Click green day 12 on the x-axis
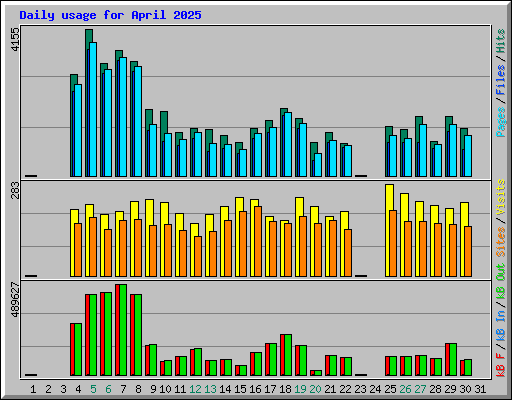Image resolution: width=512 pixels, height=400 pixels. click(195, 389)
